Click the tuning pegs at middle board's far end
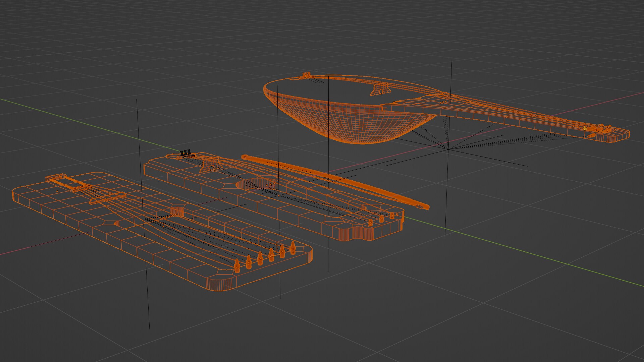The width and height of the screenshot is (644, 362). click(x=381, y=219)
